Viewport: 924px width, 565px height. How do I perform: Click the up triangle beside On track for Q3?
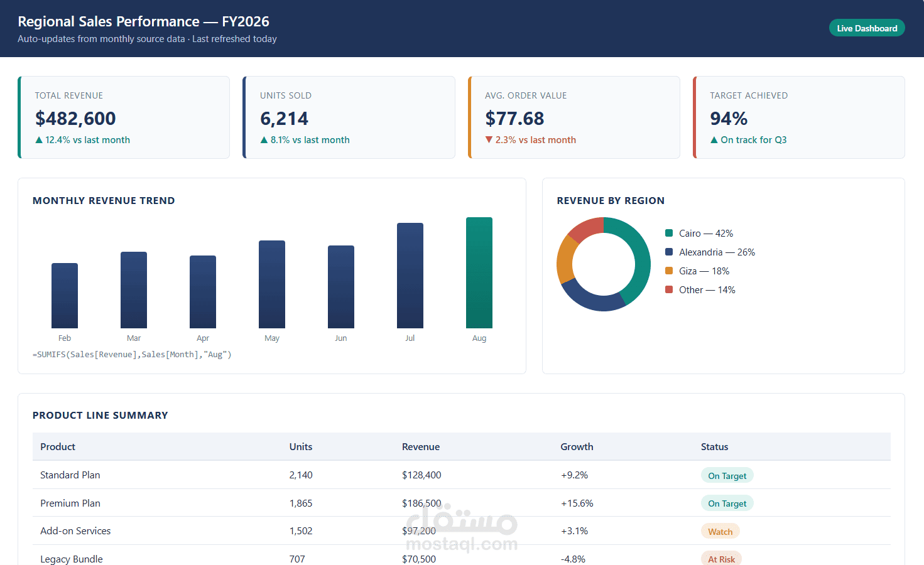tap(714, 140)
